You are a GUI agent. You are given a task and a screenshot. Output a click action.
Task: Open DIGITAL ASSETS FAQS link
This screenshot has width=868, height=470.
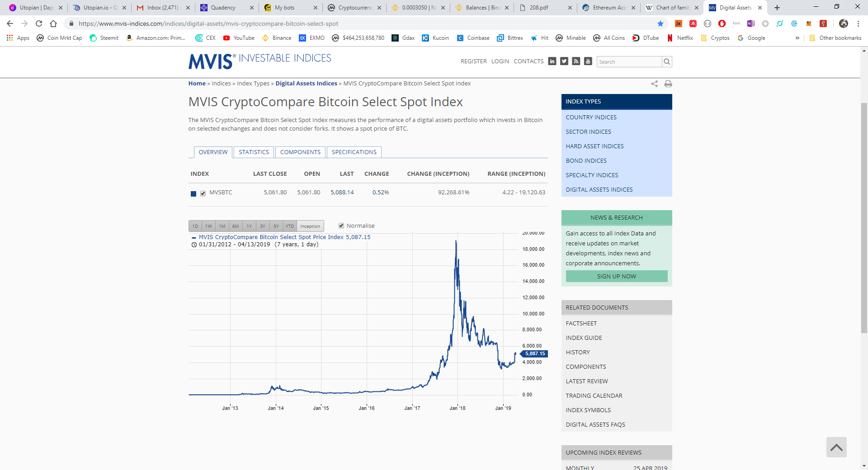click(x=595, y=425)
